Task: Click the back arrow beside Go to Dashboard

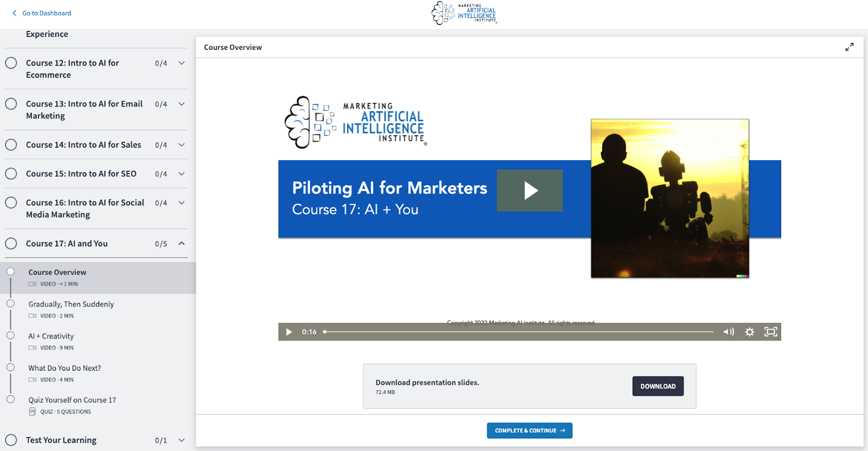Action: pyautogui.click(x=14, y=13)
